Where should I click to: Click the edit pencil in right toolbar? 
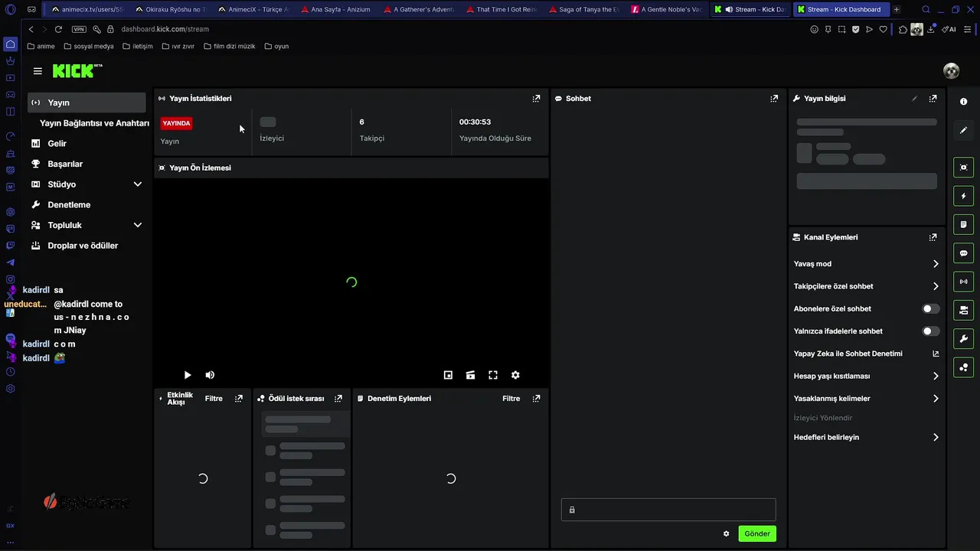(x=963, y=130)
